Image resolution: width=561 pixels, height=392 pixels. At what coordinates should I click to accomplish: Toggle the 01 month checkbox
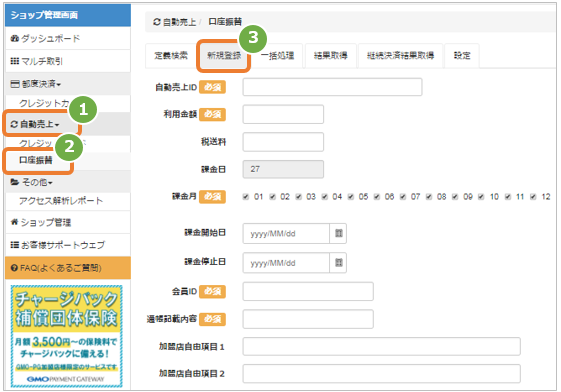[245, 197]
